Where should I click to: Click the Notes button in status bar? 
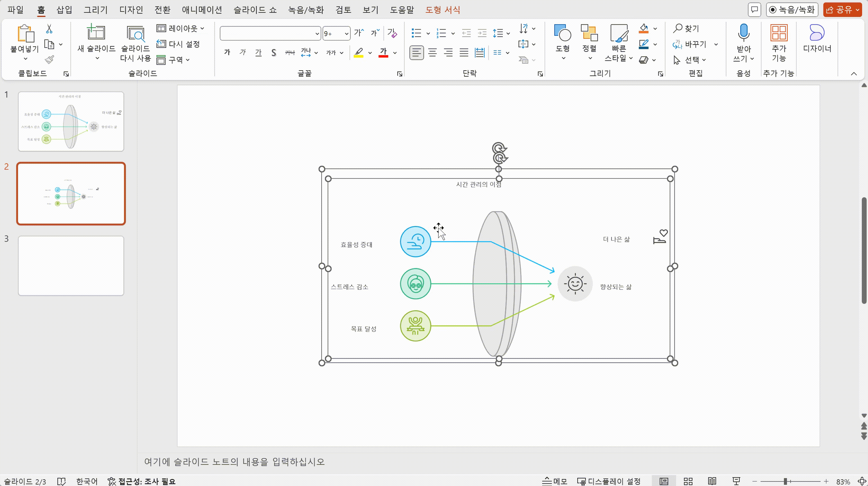click(x=555, y=481)
